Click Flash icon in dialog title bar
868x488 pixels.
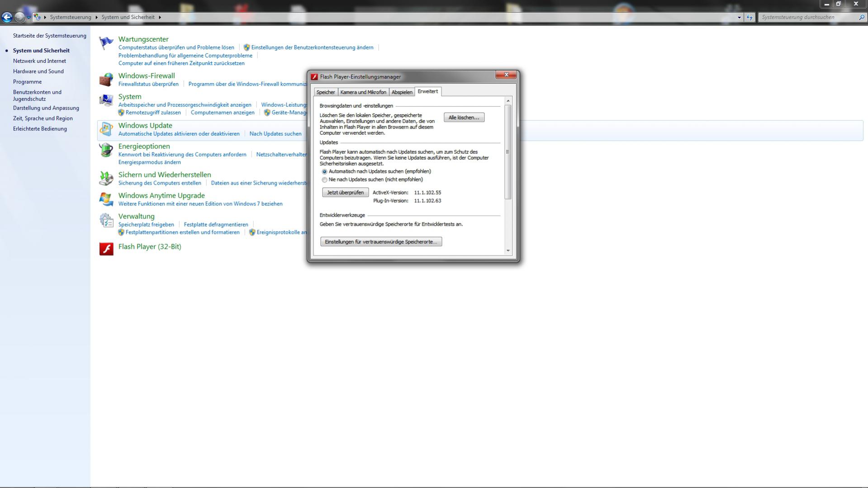pyautogui.click(x=314, y=77)
